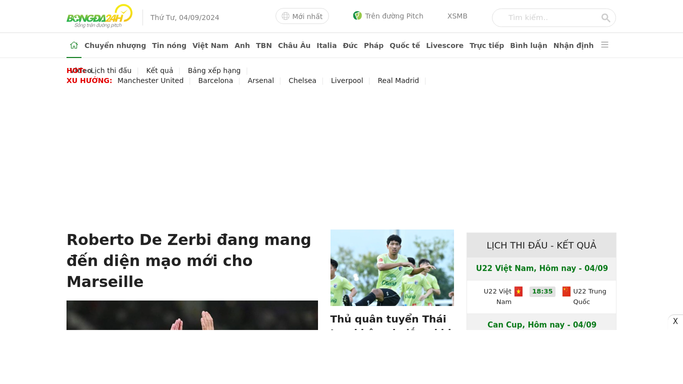Viewport: 683px width, 384px height.
Task: Click the 18:35 match time badge
Action: (x=542, y=291)
